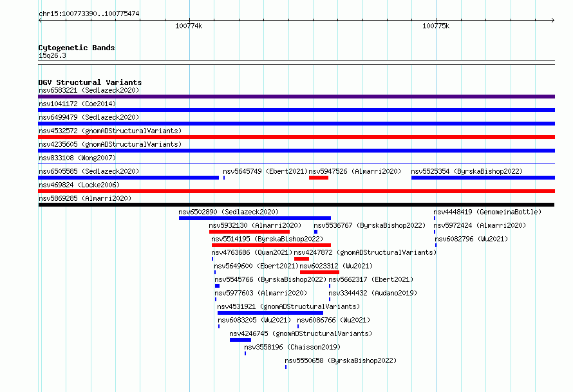Click nsv4763686 (Quan2021) label
Screen dimensions: 573x392
coord(252,252)
